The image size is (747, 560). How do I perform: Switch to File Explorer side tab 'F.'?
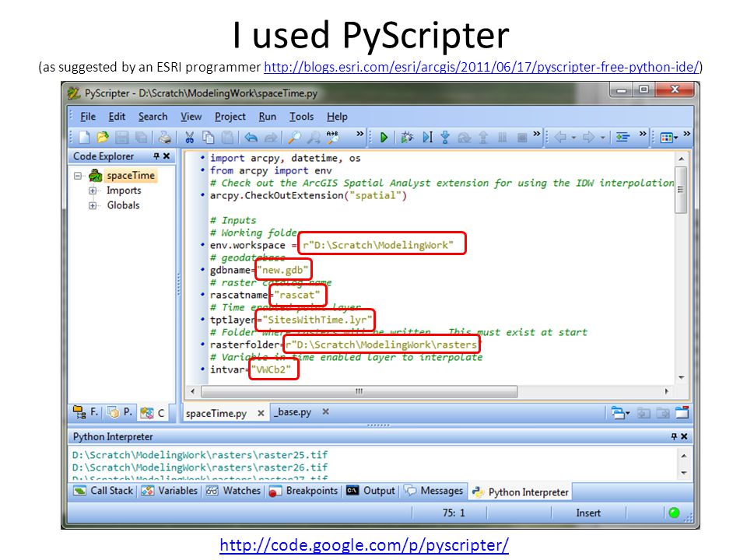pyautogui.click(x=86, y=412)
